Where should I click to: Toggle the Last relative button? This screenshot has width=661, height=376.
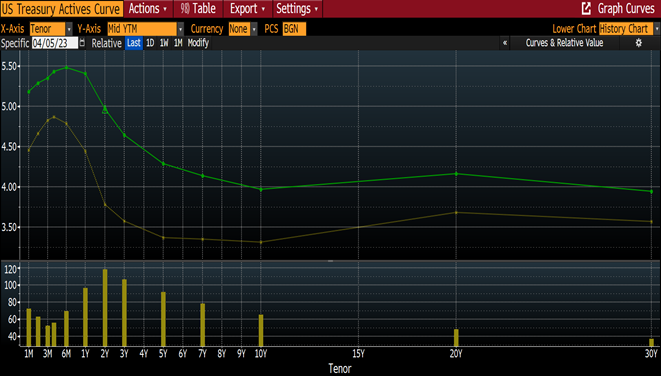click(x=134, y=43)
